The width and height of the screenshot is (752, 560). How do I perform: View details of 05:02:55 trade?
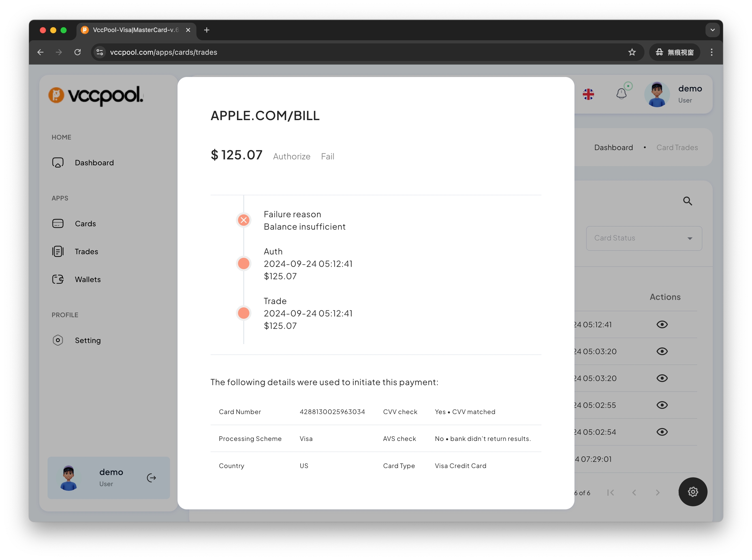662,405
